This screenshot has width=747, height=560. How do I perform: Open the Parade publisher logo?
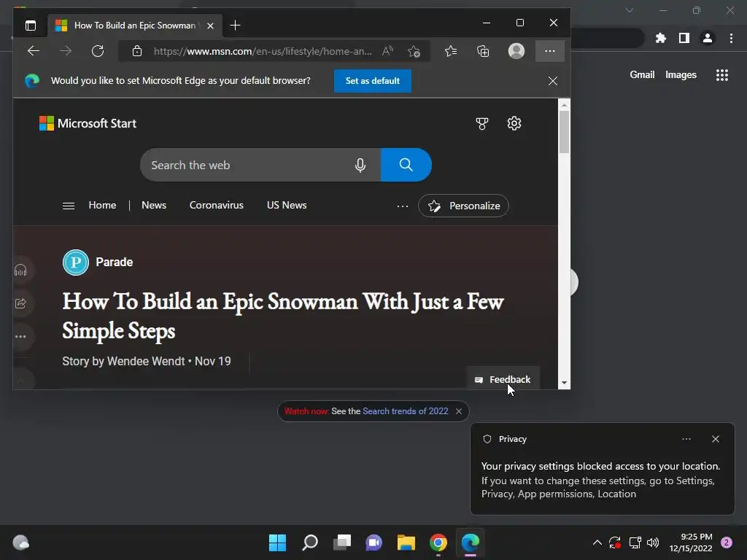(76, 262)
